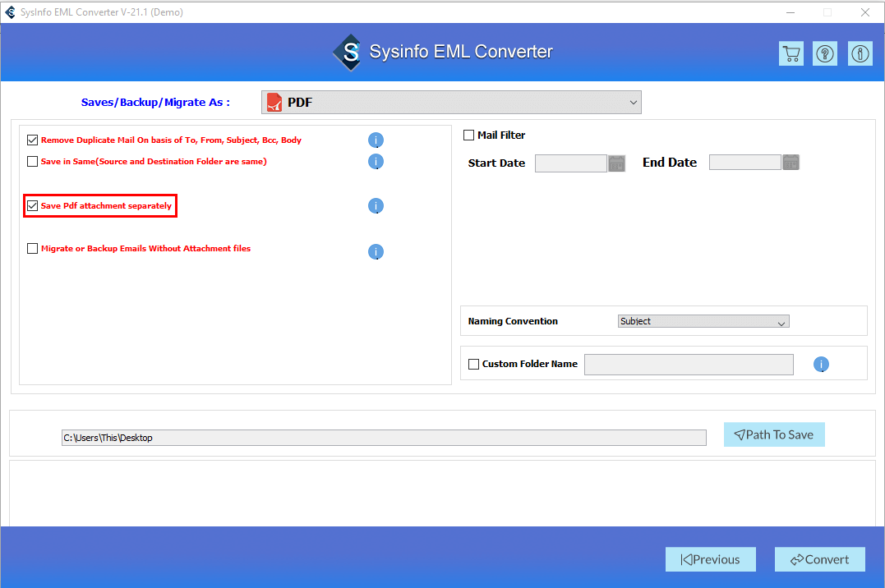Uncheck Remove Duplicate Mail checkbox
885x588 pixels.
pyautogui.click(x=32, y=140)
